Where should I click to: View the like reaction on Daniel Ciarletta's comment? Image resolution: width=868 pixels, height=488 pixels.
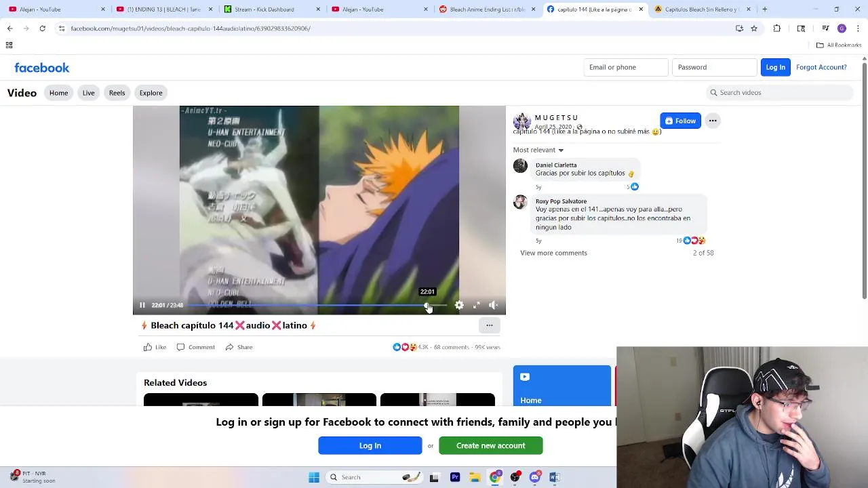[633, 186]
